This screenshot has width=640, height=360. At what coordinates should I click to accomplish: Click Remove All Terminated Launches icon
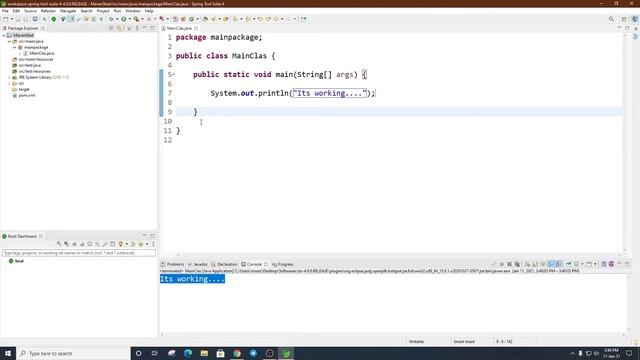[x=517, y=264]
